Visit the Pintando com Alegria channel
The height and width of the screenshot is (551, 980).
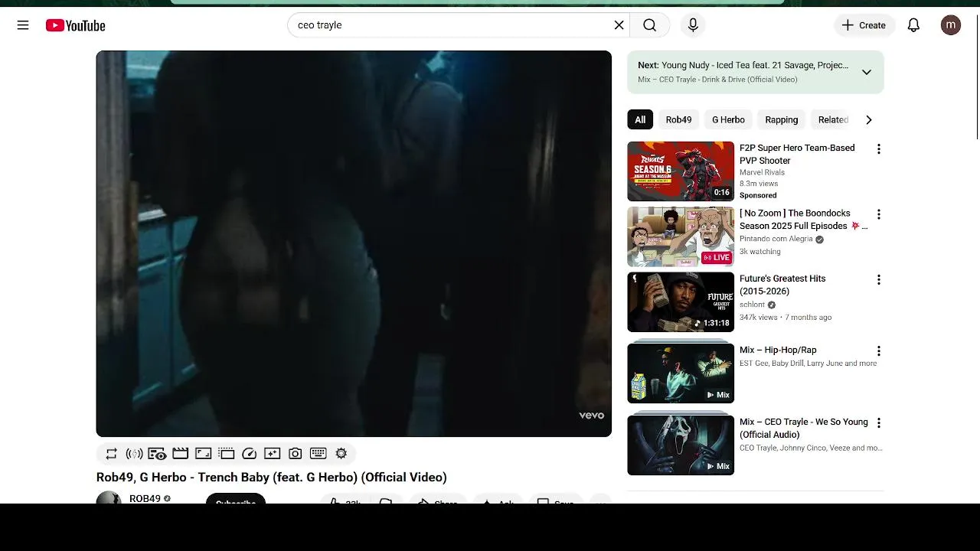(x=776, y=239)
